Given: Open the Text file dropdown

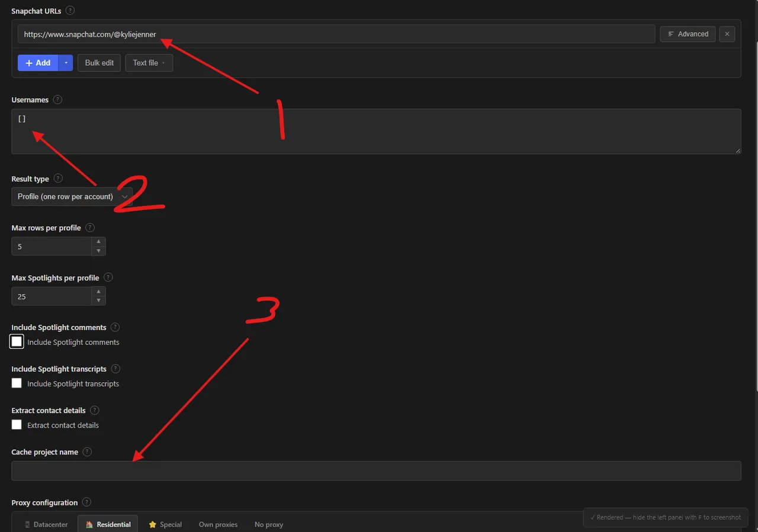Looking at the screenshot, I should [x=149, y=63].
